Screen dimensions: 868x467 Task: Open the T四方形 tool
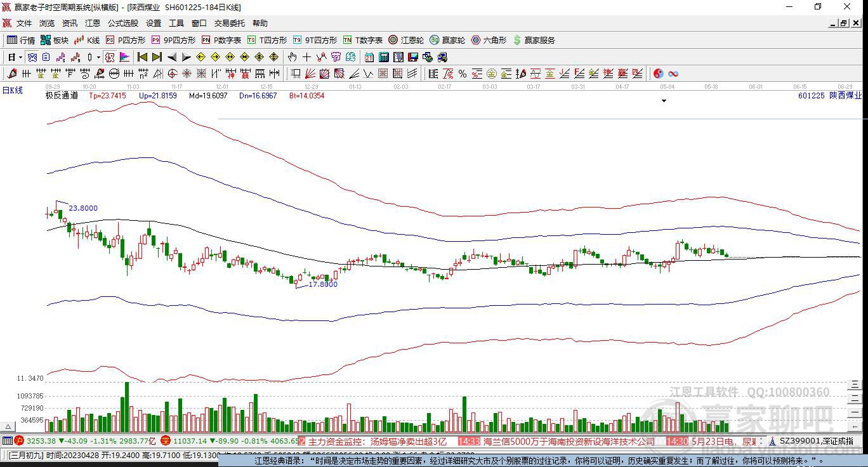(267, 40)
